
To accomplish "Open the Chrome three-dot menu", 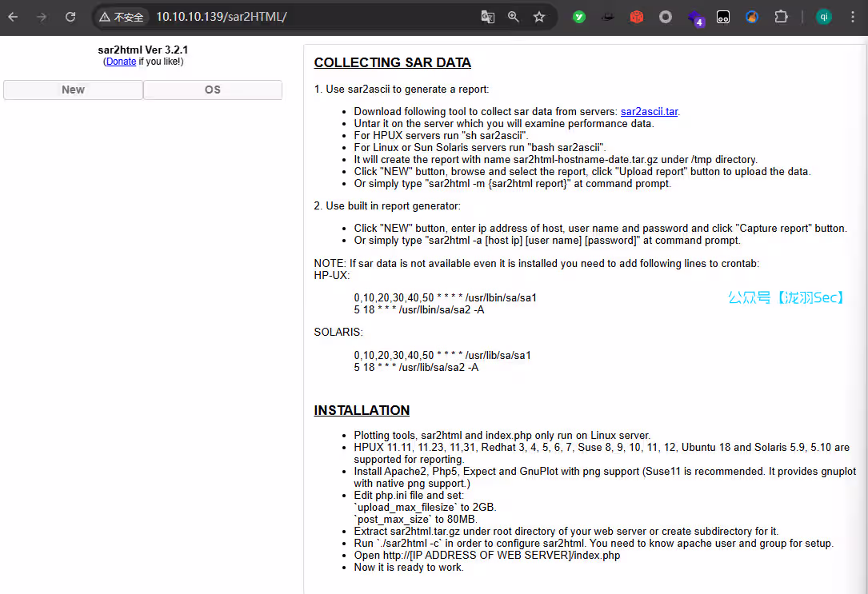I will 851,17.
